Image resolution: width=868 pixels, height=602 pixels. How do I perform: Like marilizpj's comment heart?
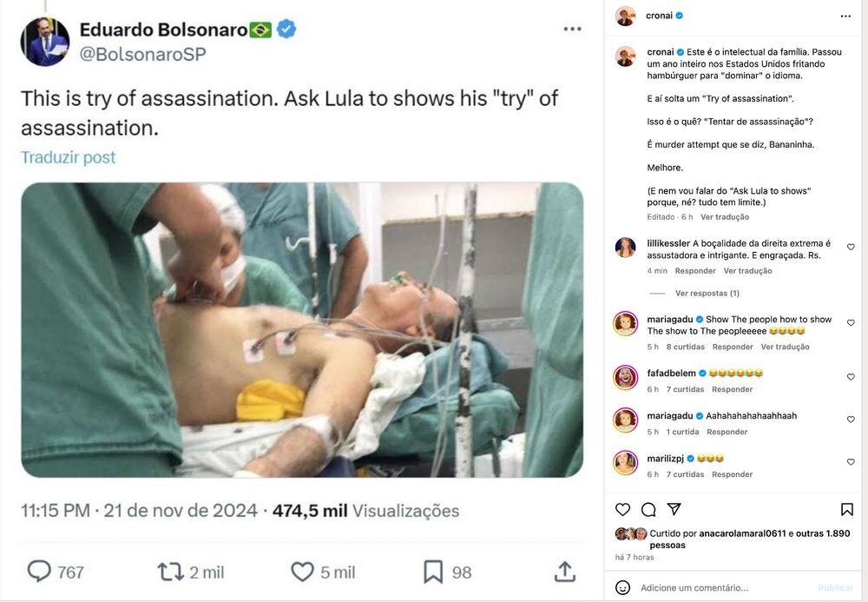tap(851, 462)
